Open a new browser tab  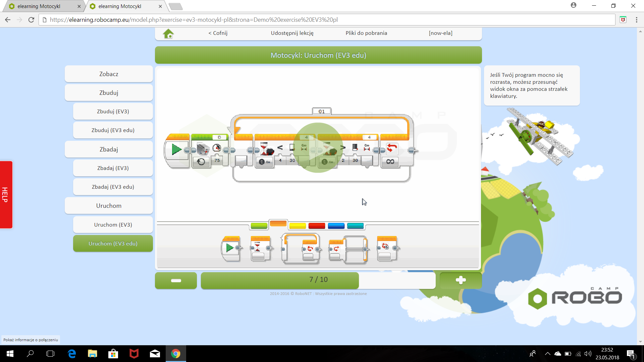pyautogui.click(x=175, y=6)
